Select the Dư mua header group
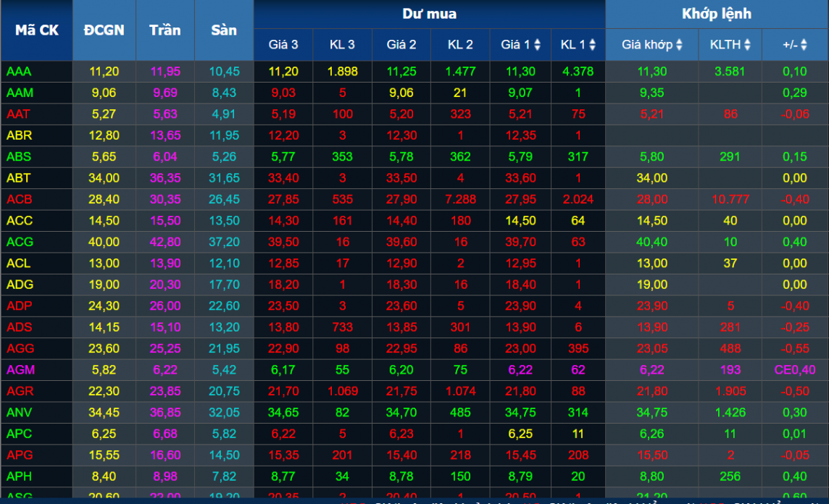 (x=429, y=14)
